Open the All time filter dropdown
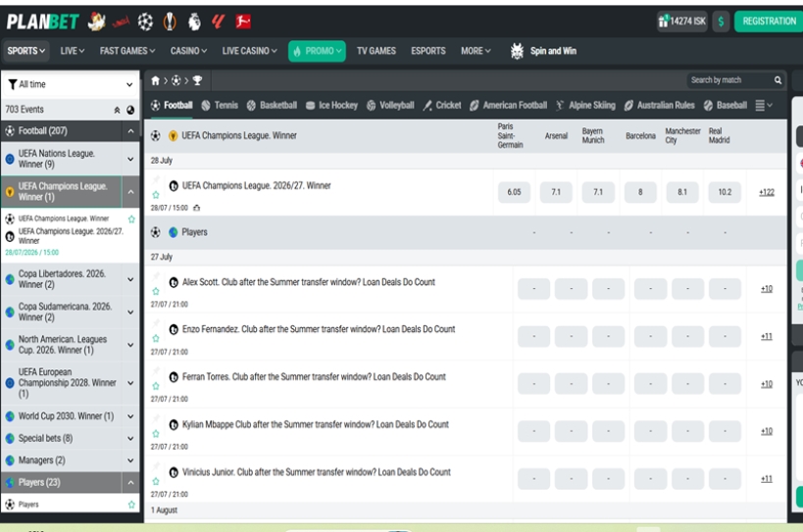Screen dimensions: 803x532 pos(71,84)
